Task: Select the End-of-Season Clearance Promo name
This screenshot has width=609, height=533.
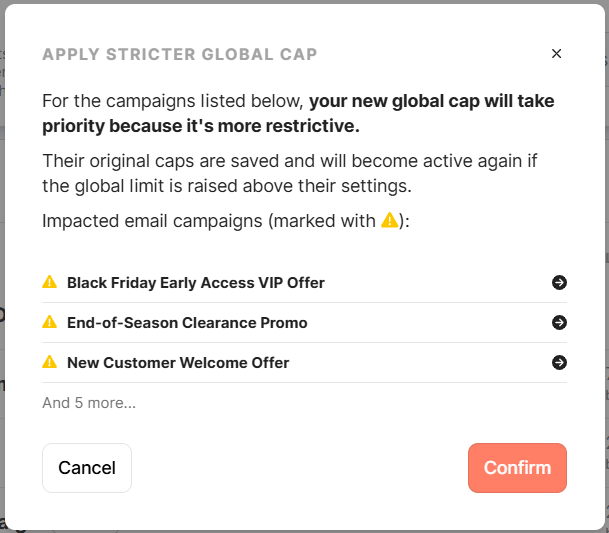Action: pos(187,323)
